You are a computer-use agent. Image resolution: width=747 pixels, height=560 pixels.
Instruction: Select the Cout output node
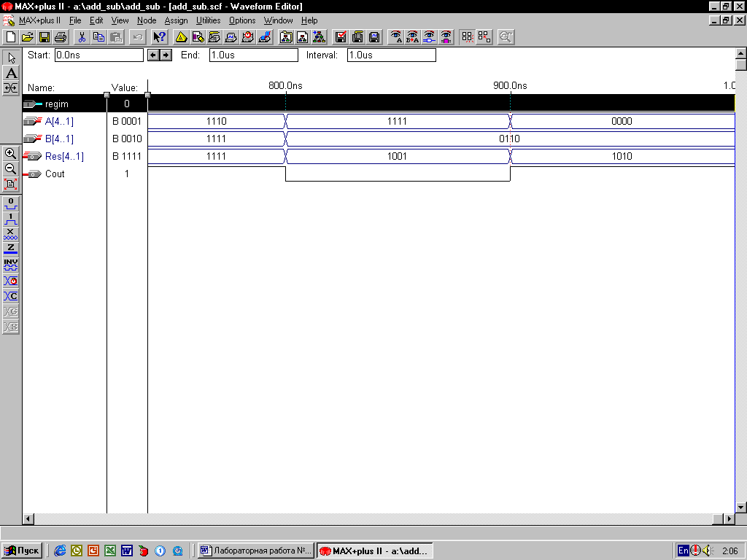click(x=54, y=174)
